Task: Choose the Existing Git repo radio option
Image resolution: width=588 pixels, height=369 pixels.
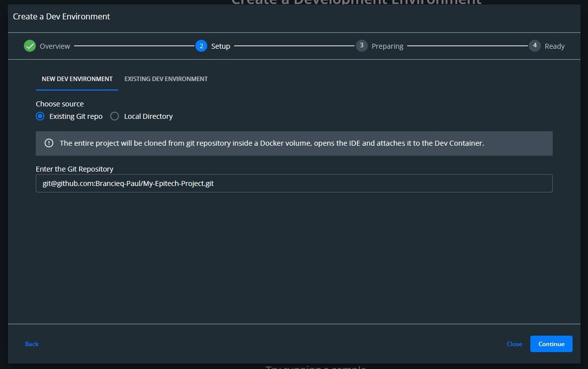Action: pyautogui.click(x=40, y=116)
